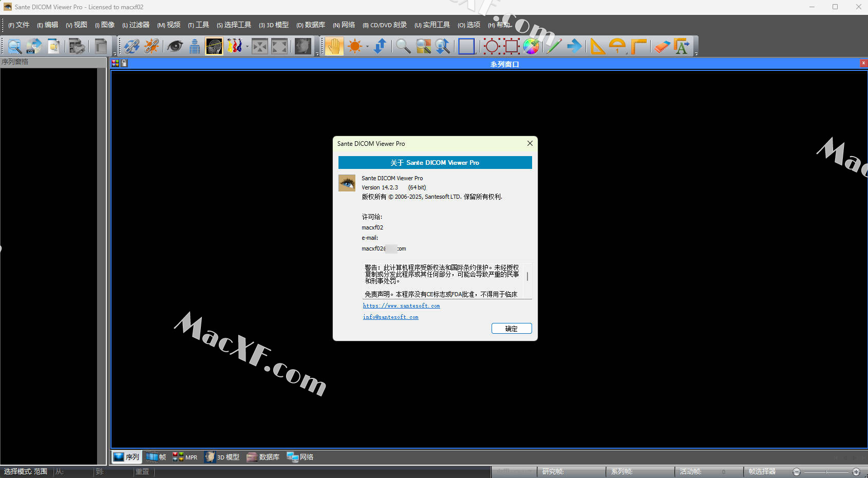This screenshot has width=868, height=478.
Task: Open the 过滤器 menu
Action: (136, 25)
